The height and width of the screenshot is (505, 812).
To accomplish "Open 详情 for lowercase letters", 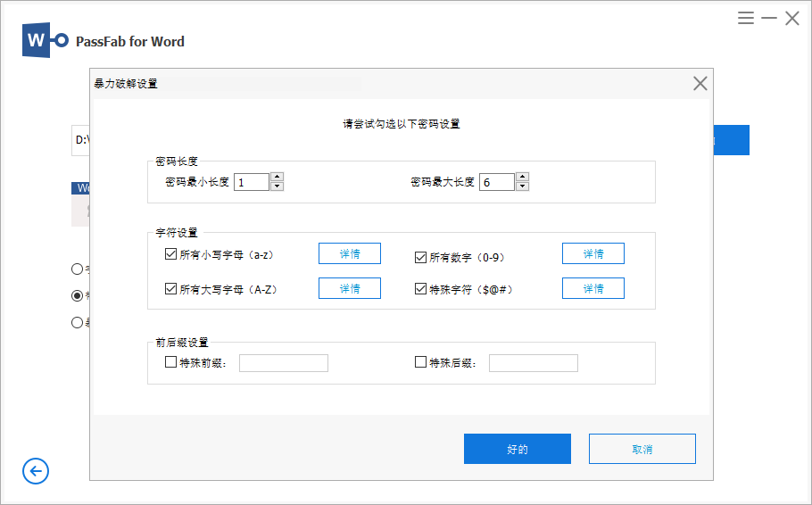I will pos(350,253).
